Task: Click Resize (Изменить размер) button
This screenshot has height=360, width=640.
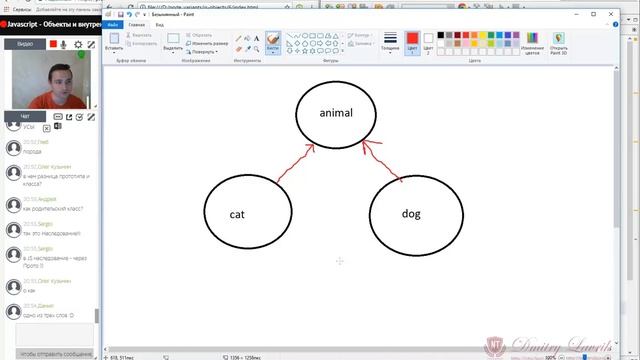Action: pos(207,43)
